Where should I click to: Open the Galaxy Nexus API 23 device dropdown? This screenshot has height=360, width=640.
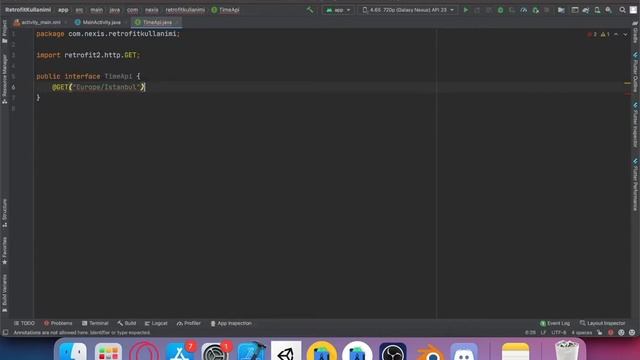click(x=408, y=10)
